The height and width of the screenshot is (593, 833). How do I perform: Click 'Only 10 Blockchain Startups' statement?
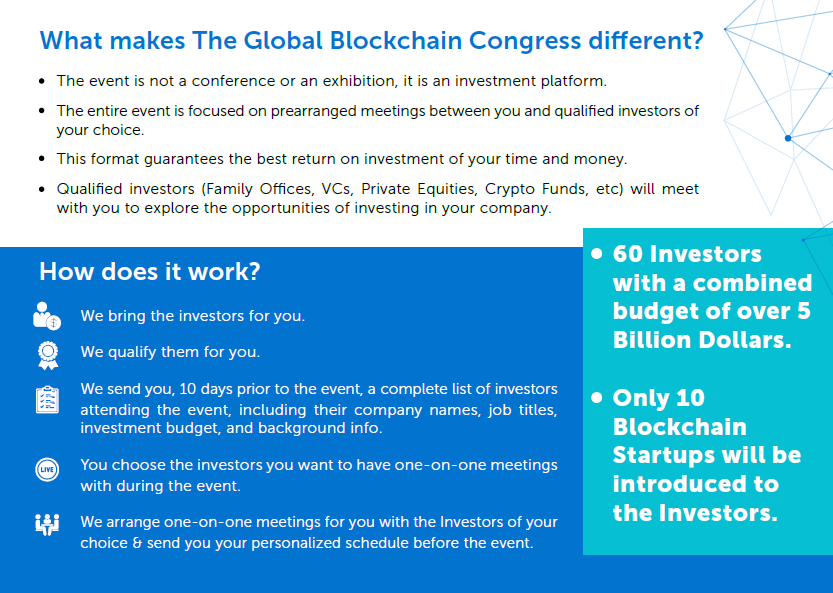pos(707,455)
